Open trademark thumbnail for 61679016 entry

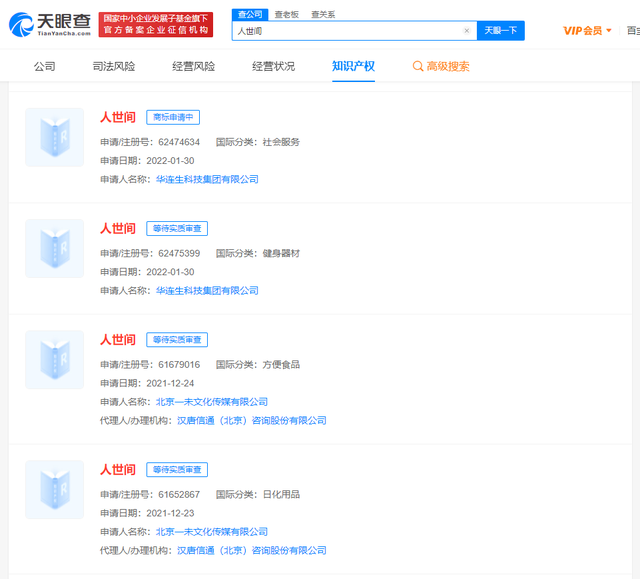click(x=55, y=359)
